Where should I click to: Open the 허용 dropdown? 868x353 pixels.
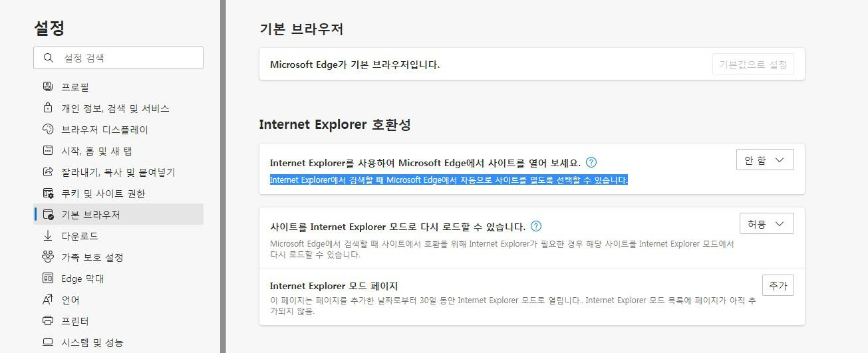click(766, 223)
